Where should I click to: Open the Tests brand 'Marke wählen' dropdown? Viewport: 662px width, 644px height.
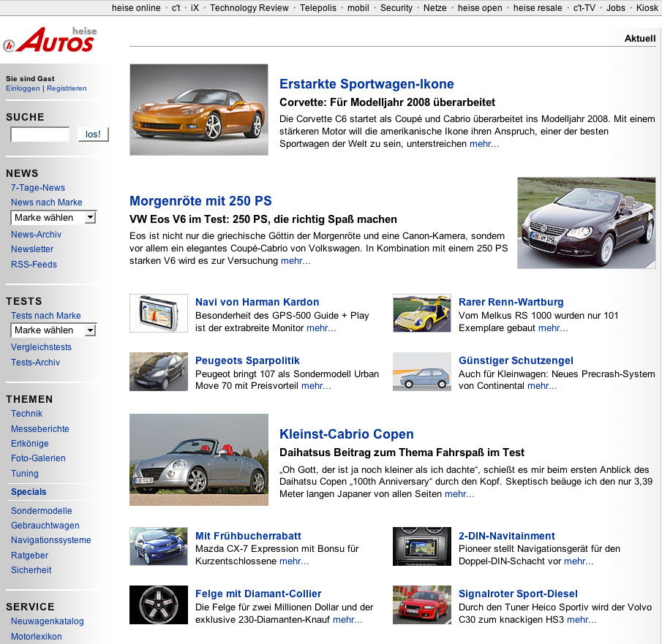53,330
